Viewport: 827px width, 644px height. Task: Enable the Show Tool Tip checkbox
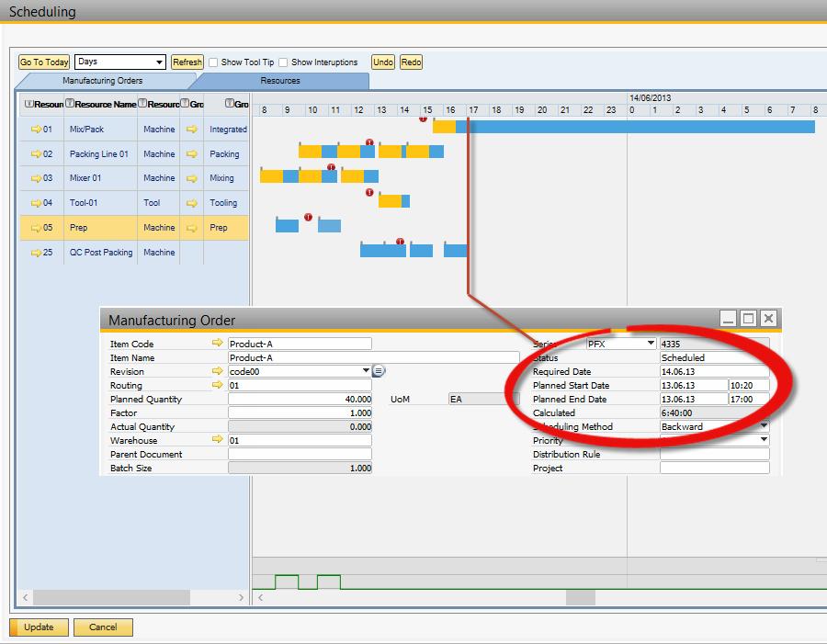tap(213, 62)
